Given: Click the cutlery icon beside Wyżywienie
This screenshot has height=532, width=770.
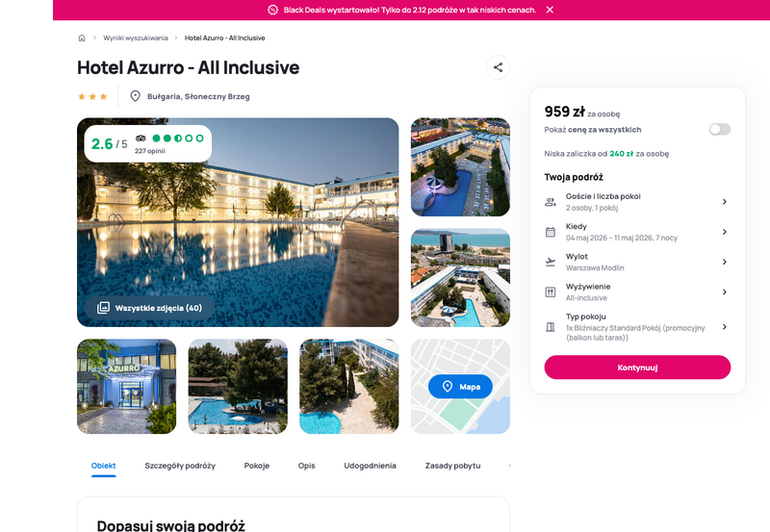Looking at the screenshot, I should click(x=551, y=292).
